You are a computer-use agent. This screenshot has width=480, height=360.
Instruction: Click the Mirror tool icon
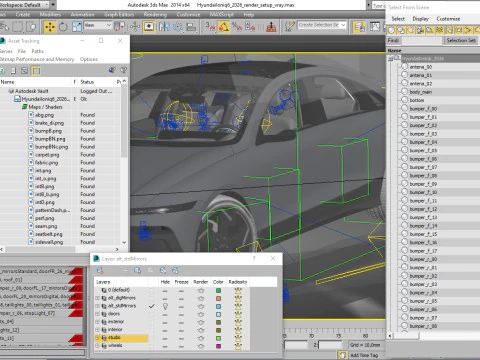pos(164,26)
